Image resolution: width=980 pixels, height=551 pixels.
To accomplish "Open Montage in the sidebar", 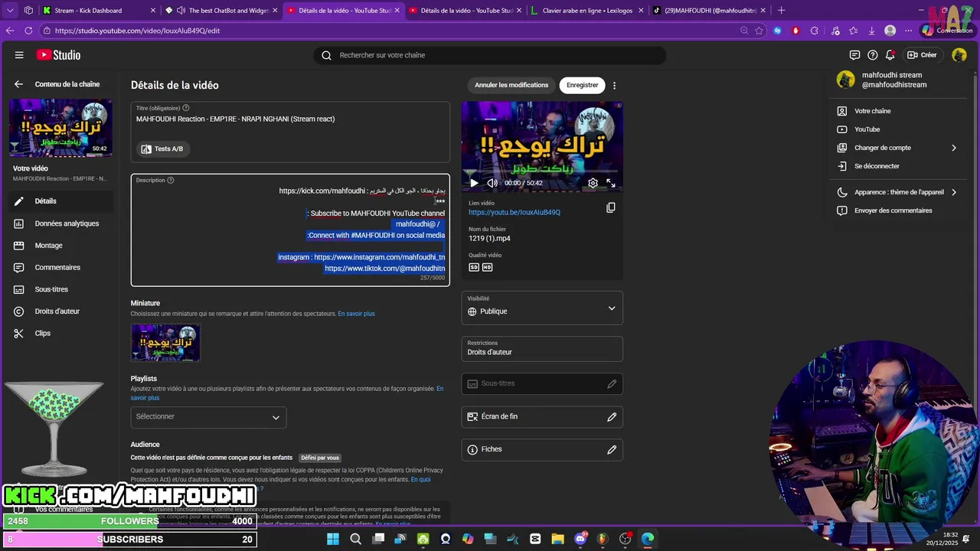I will click(62, 246).
